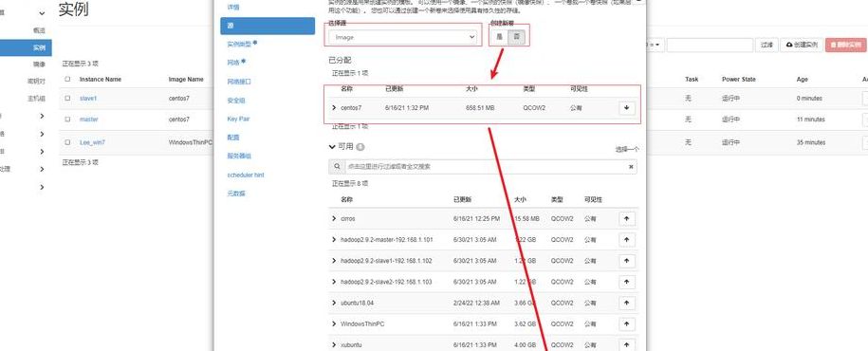Click the instances filter text box
Screen dimensions: 868x351
pos(710,45)
